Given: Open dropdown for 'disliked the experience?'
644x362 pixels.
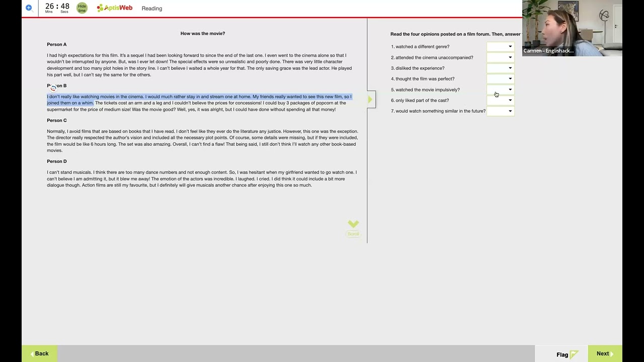Looking at the screenshot, I should (501, 68).
